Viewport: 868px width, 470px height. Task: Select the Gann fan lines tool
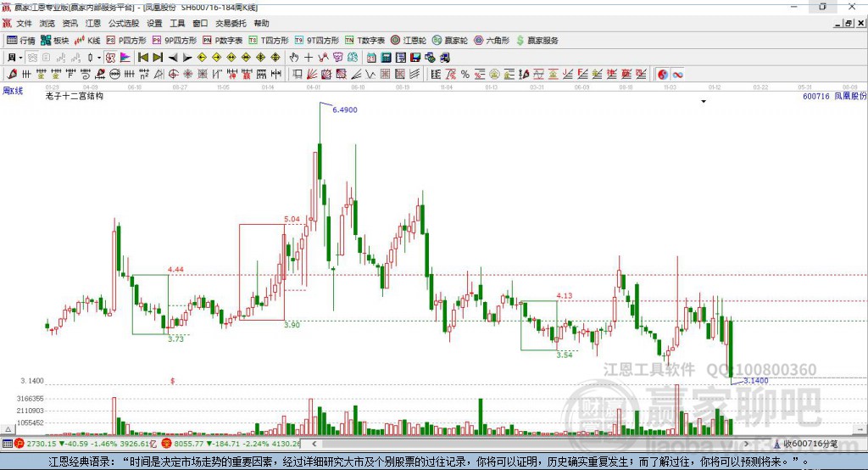pos(312,75)
